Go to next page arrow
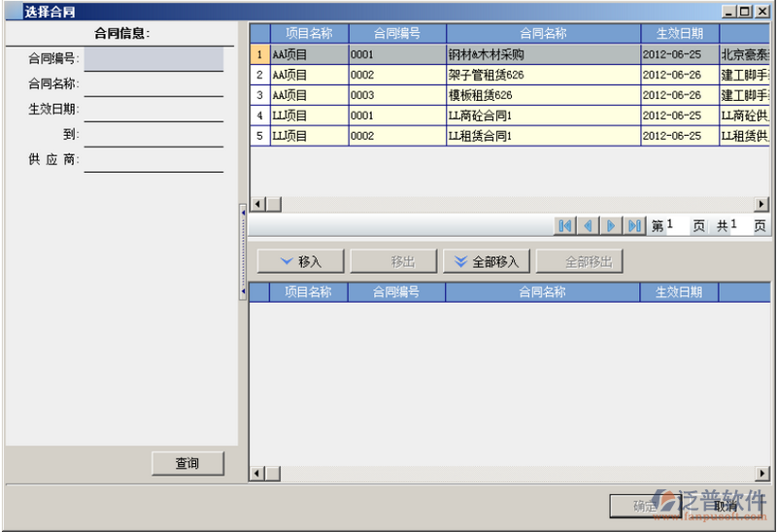 pos(611,226)
